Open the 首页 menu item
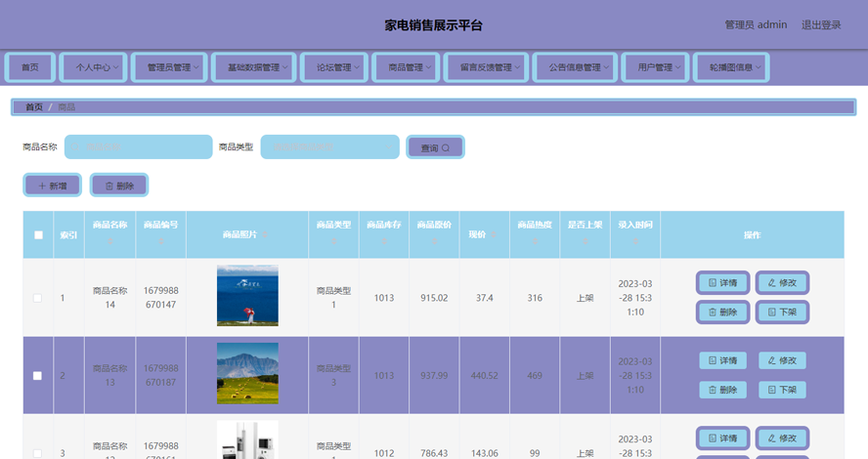The image size is (868, 459). pos(30,67)
